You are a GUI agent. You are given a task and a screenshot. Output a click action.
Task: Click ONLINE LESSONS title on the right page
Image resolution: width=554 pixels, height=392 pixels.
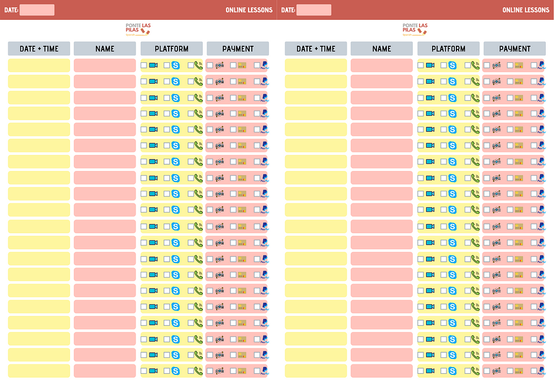point(526,10)
